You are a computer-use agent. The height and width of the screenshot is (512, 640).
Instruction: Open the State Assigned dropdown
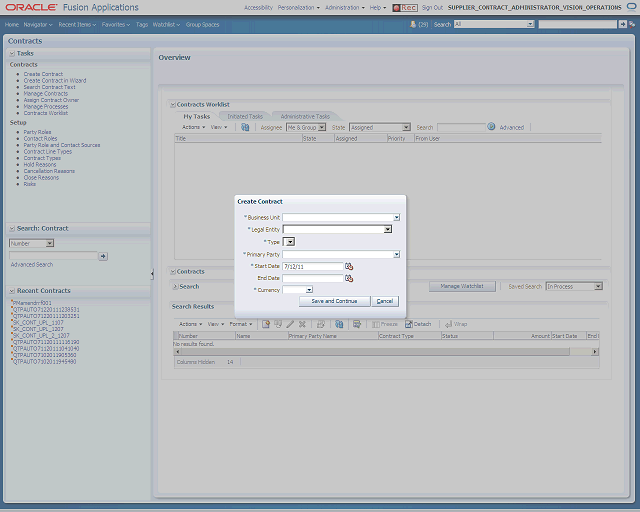coord(380,127)
